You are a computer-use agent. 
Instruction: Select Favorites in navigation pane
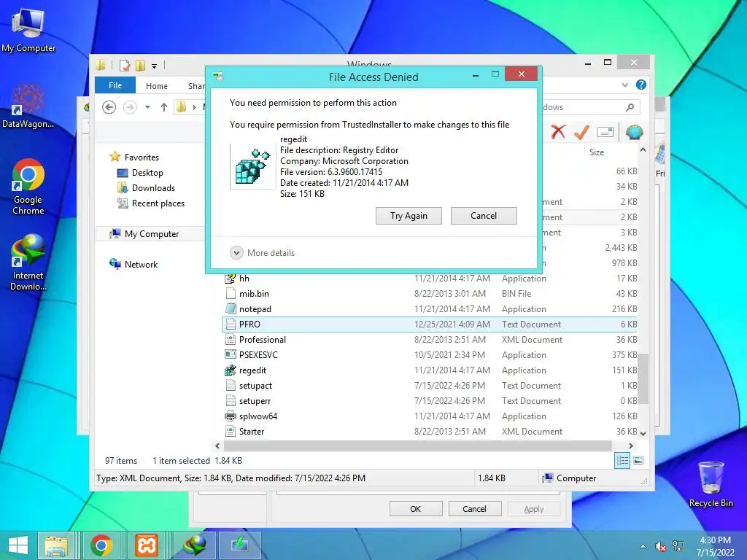[x=142, y=157]
